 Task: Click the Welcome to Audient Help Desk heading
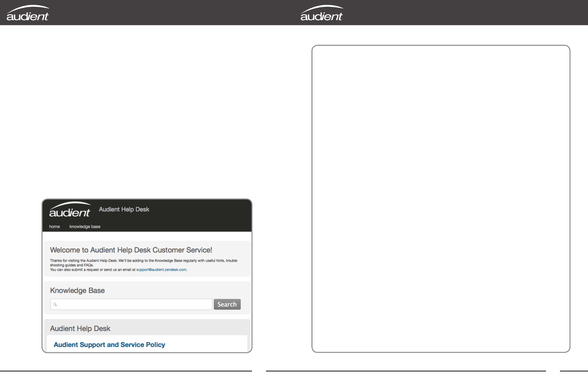click(131, 250)
